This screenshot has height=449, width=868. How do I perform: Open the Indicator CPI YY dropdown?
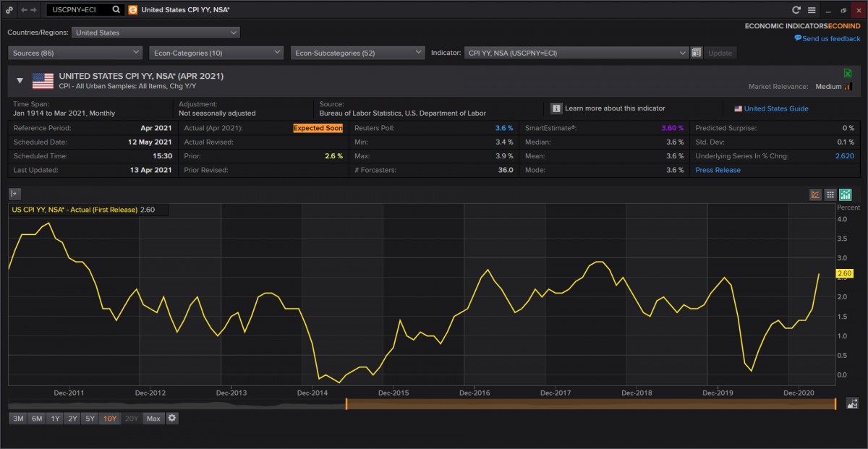click(576, 53)
